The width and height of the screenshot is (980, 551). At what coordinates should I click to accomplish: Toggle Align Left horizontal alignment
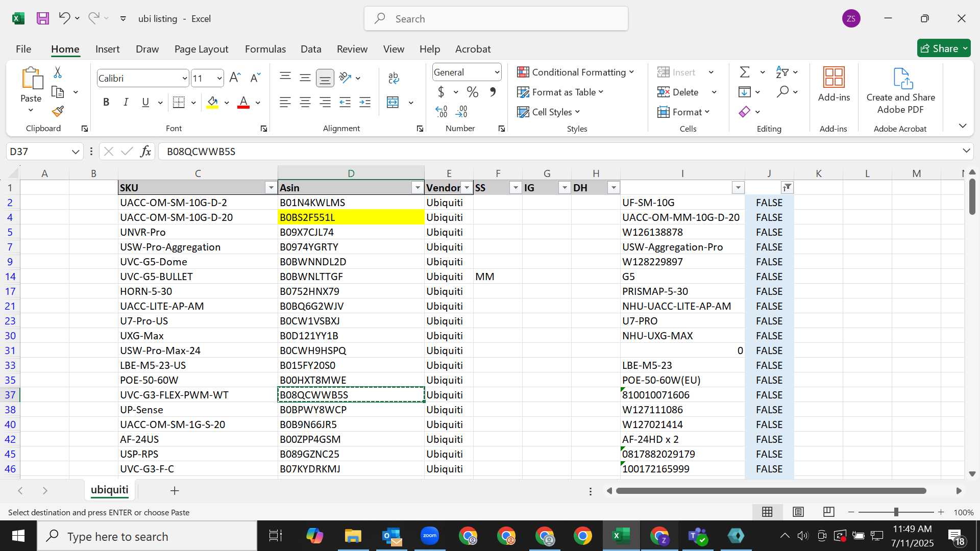pos(285,102)
